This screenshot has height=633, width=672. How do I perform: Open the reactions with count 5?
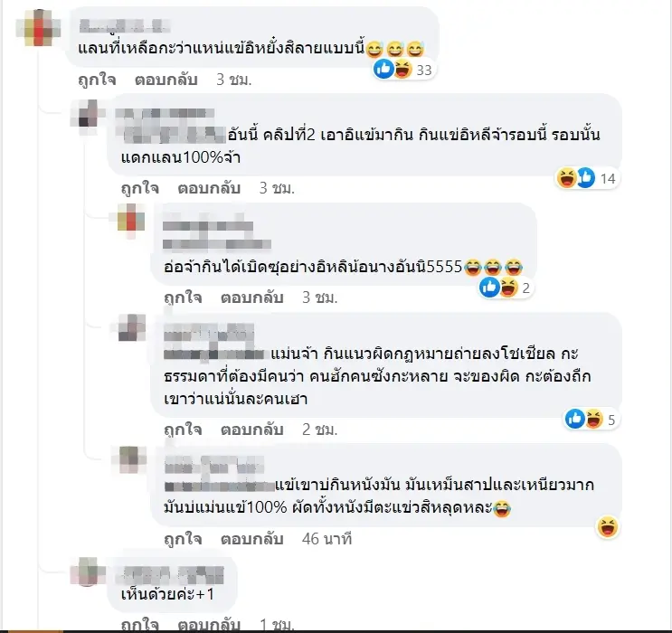point(591,420)
